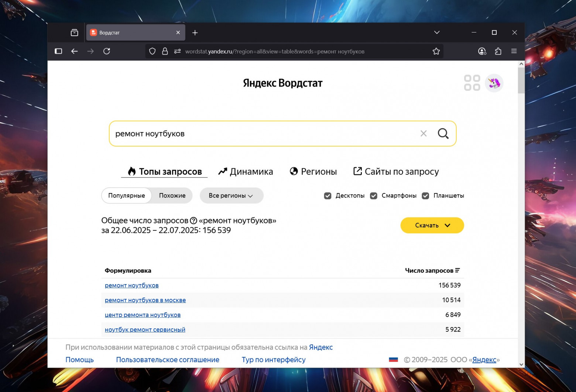Image resolution: width=576 pixels, height=392 pixels.
Task: Open the Скачать download dropdown
Action: (432, 225)
